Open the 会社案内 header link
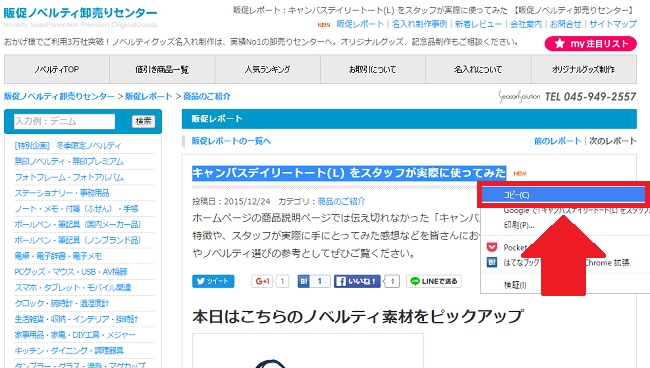Image resolution: width=650 pixels, height=368 pixels. click(x=526, y=24)
